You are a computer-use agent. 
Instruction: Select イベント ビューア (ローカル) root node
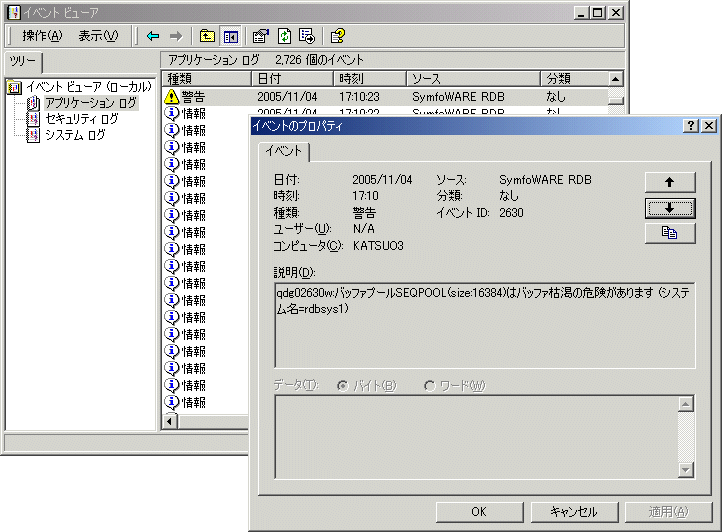pyautogui.click(x=89, y=87)
